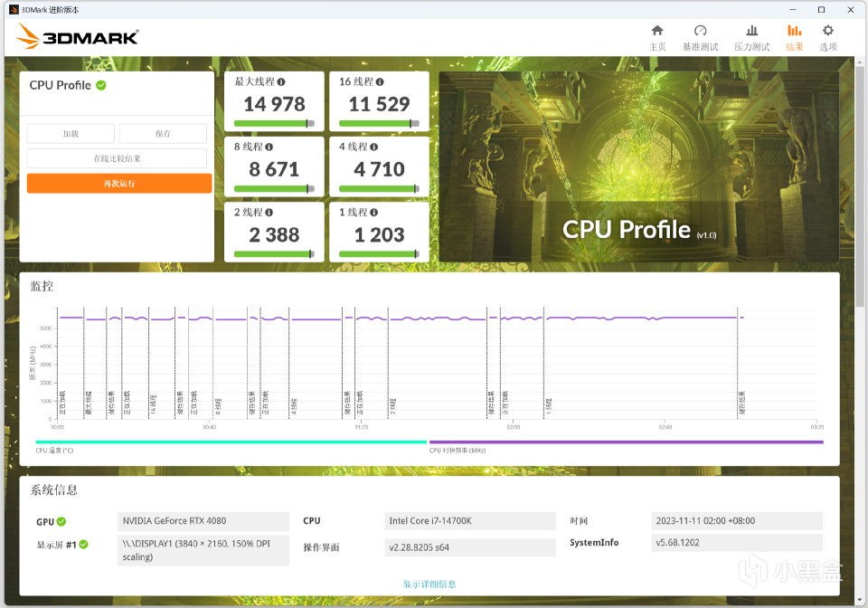Click the info icon beside 16 线程
Image resolution: width=868 pixels, height=608 pixels.
pyautogui.click(x=379, y=82)
